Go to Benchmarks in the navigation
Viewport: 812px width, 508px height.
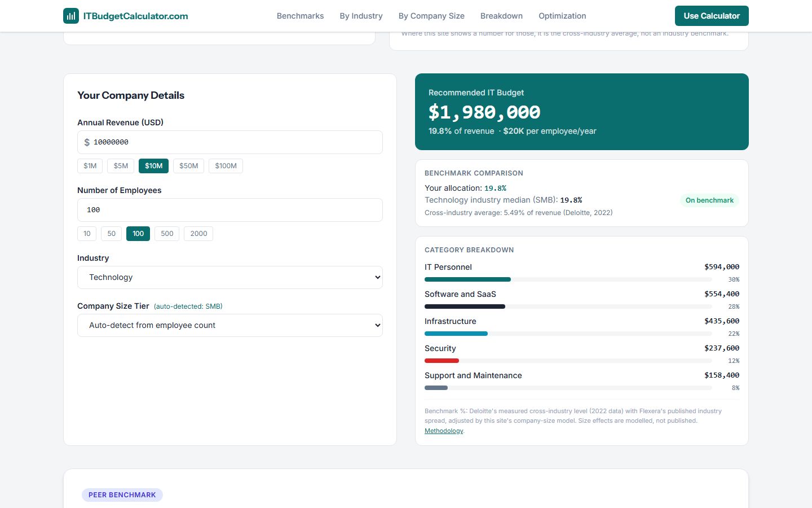(300, 16)
